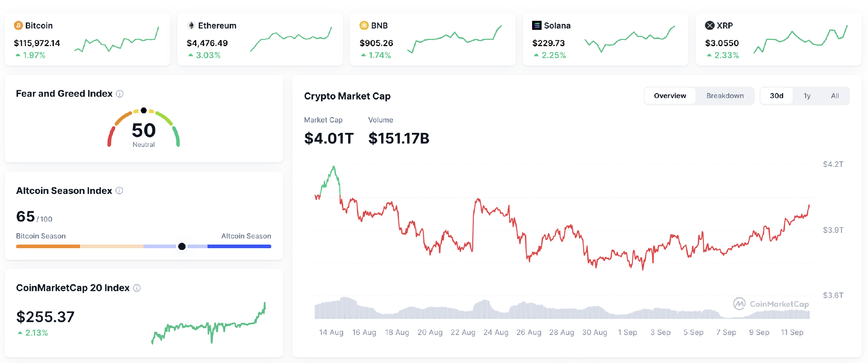Open the XRP name link
This screenshot has width=868, height=363.
[x=725, y=25]
